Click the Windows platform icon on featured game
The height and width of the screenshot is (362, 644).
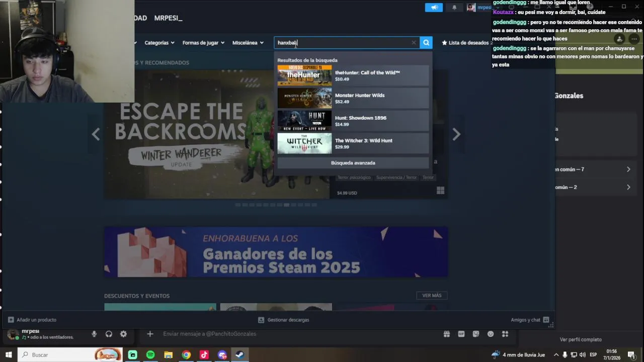click(x=440, y=190)
